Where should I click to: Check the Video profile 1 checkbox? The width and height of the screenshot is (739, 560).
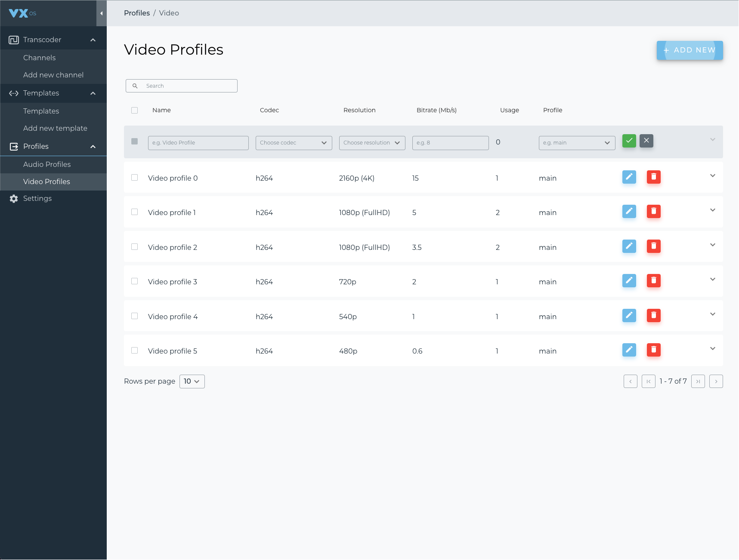tap(135, 212)
